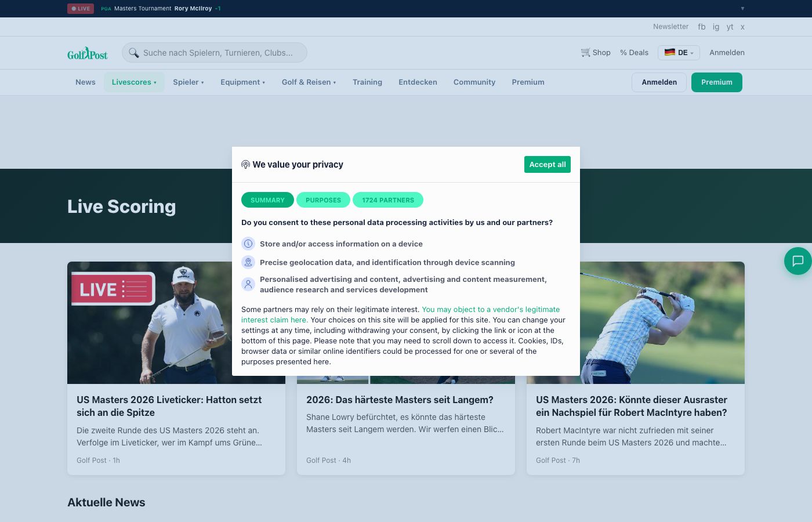812x522 pixels.
Task: Click the 'We value your privacy' title
Action: pos(298,165)
